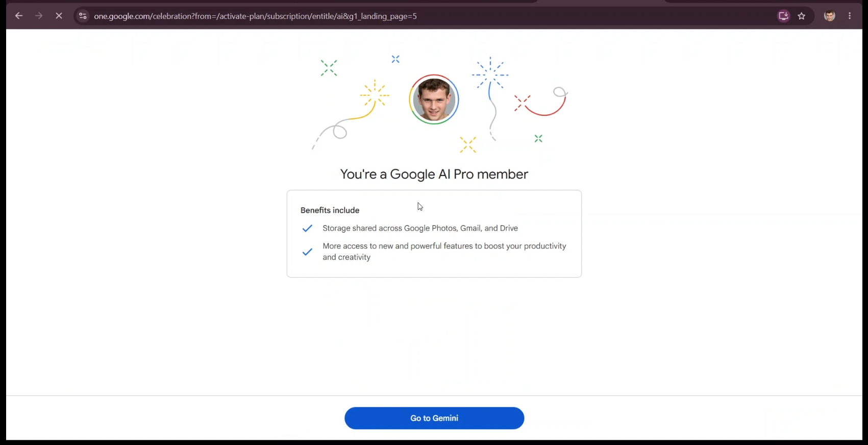868x445 pixels.
Task: Go back with the browser back arrow
Action: coord(19,16)
